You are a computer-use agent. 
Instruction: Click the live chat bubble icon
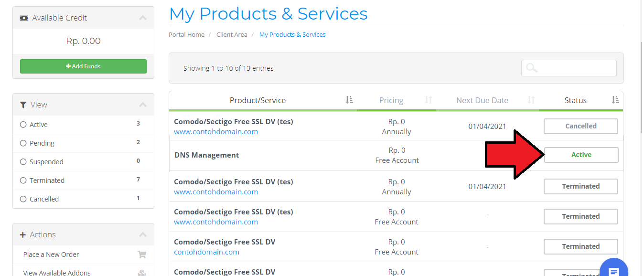[x=614, y=271]
